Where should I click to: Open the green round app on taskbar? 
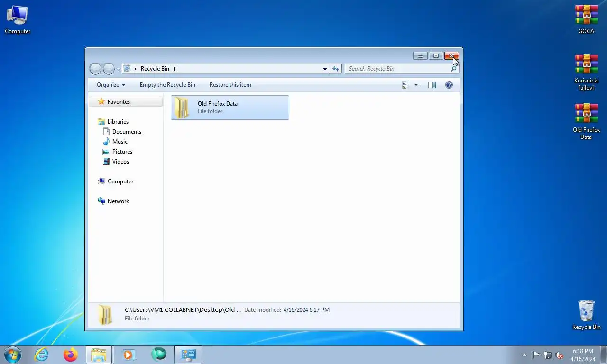pyautogui.click(x=158, y=355)
